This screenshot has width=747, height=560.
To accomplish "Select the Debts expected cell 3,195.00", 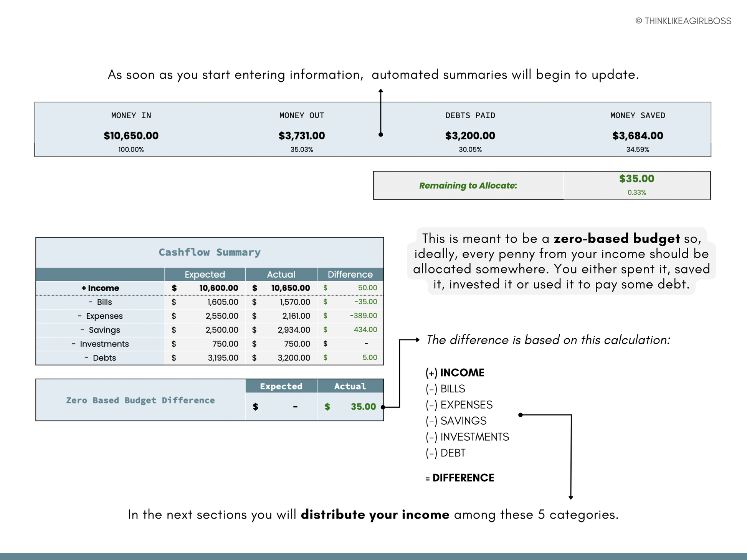I will click(x=223, y=358).
